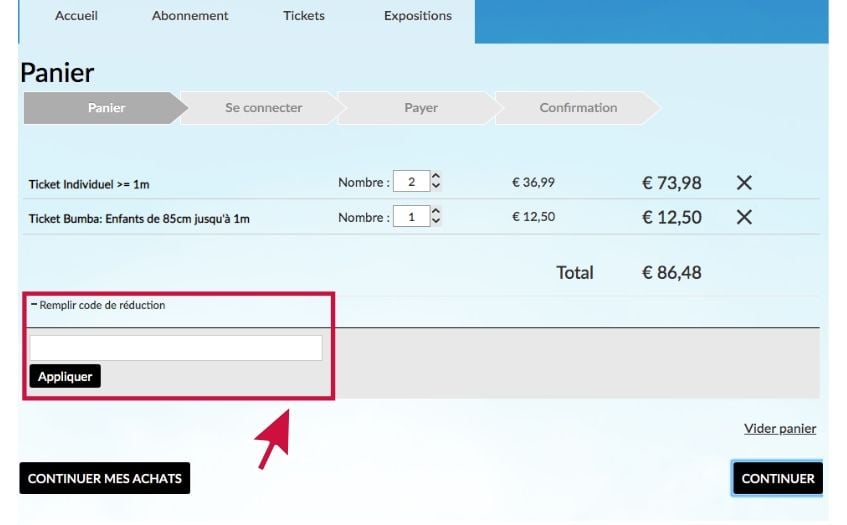Image resolution: width=847 pixels, height=525 pixels.
Task: Select the Panier progress step
Action: (106, 108)
